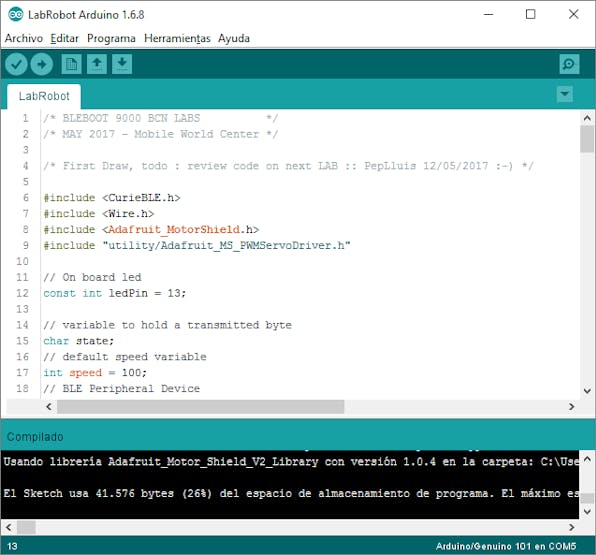Click editor horizontal scrollbar left arrow

[49, 407]
